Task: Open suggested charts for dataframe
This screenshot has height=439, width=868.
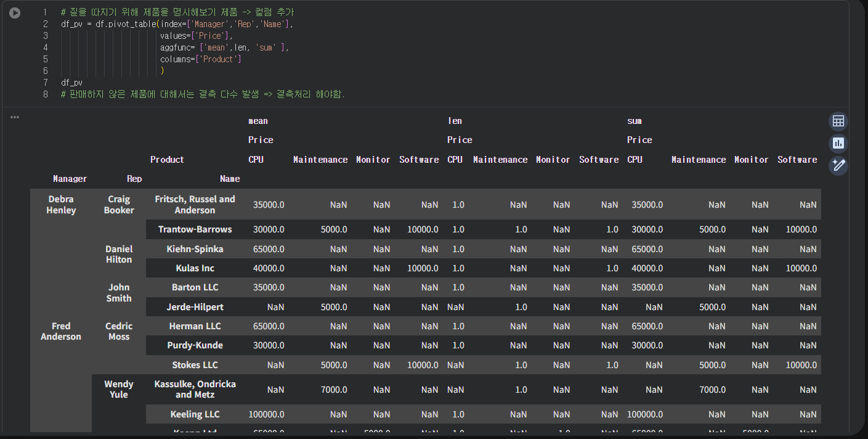Action: point(838,144)
